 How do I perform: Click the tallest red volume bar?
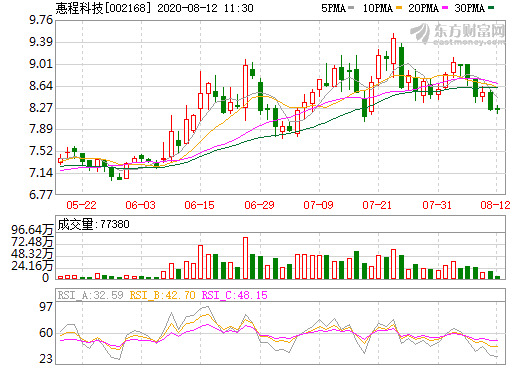(x=245, y=258)
